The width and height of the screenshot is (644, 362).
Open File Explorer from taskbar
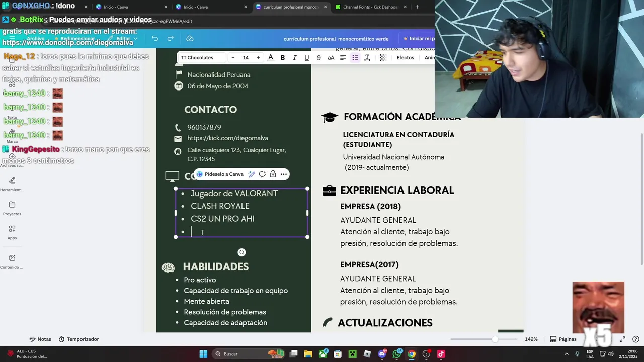pos(308,354)
